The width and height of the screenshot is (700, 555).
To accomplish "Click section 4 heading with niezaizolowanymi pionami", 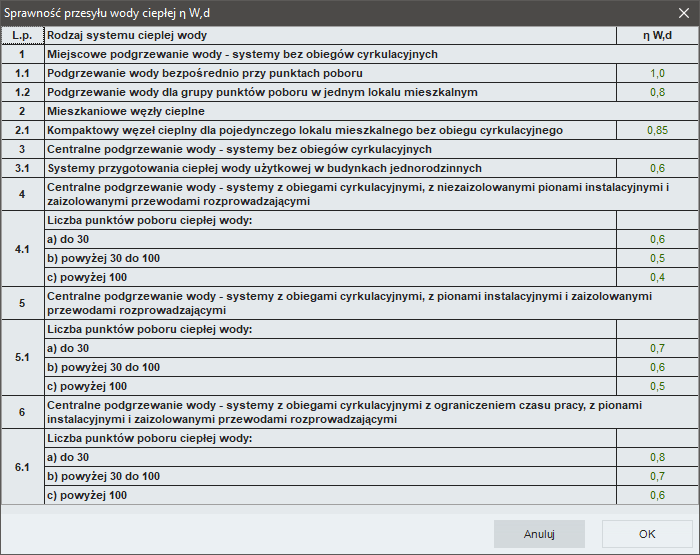I will point(371,194).
